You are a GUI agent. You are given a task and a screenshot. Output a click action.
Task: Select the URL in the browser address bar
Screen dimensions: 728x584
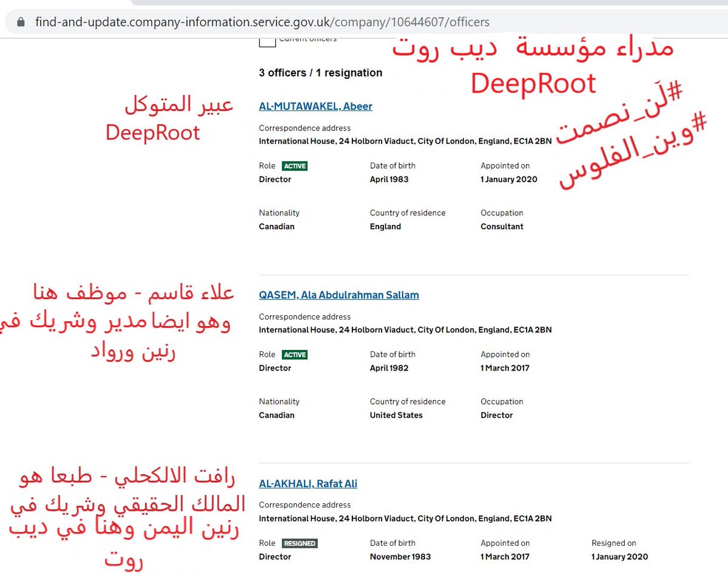coord(261,22)
